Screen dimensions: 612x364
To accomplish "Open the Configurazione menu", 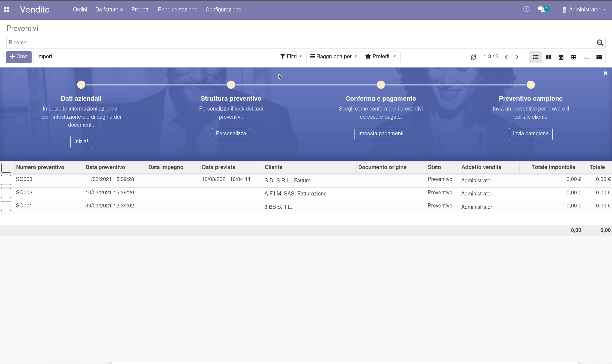I will pyautogui.click(x=223, y=10).
